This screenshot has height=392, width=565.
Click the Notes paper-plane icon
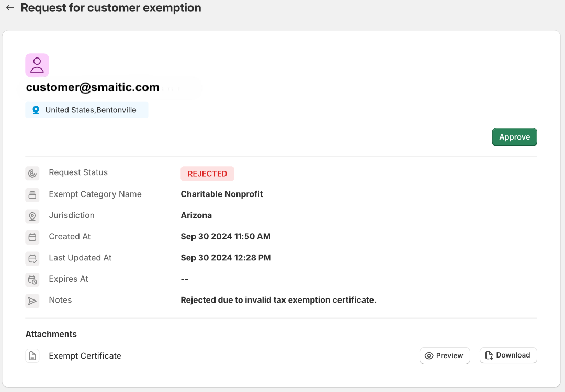[x=32, y=301]
